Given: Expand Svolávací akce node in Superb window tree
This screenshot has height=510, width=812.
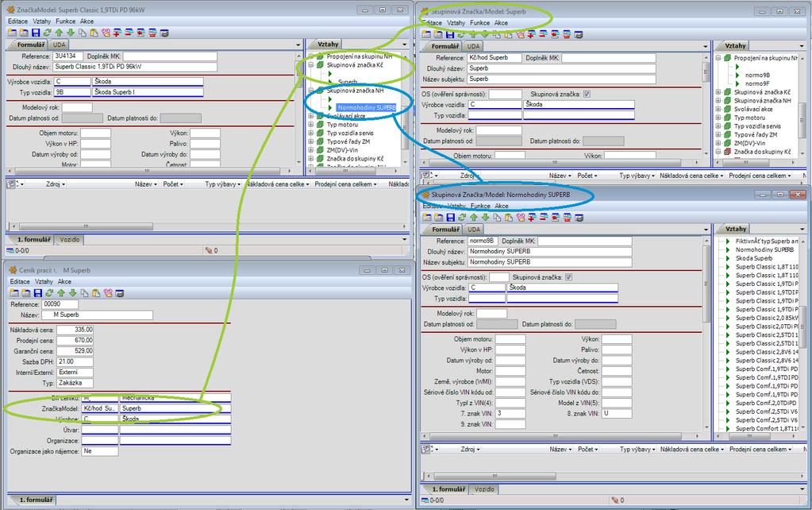Looking at the screenshot, I should (718, 109).
